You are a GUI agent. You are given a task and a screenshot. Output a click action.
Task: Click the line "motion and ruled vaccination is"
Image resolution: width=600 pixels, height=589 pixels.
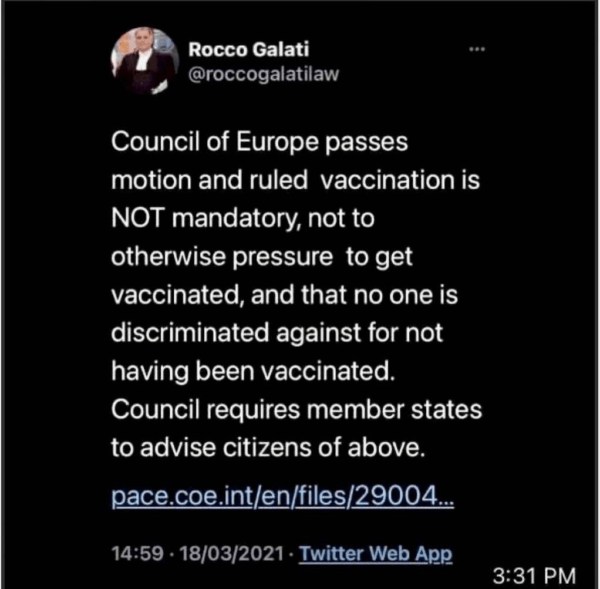pyautogui.click(x=295, y=180)
